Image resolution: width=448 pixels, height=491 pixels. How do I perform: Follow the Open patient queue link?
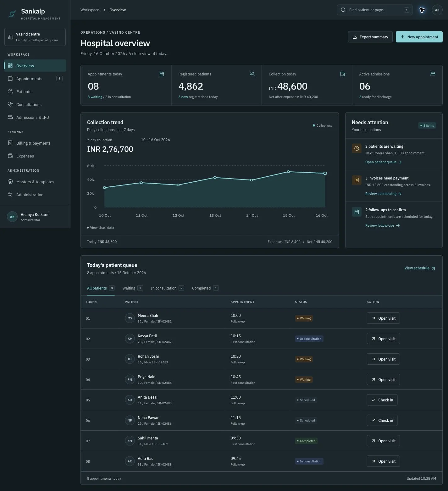[x=384, y=162]
